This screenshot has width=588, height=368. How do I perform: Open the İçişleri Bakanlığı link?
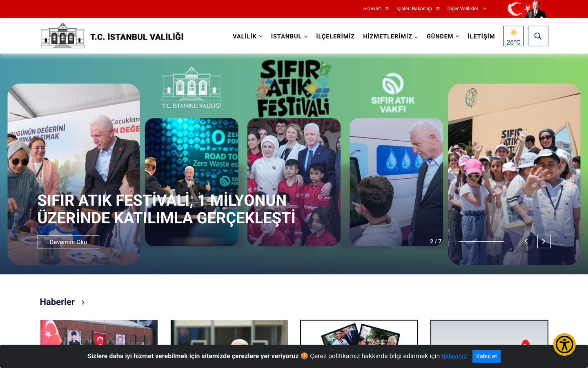coord(414,9)
